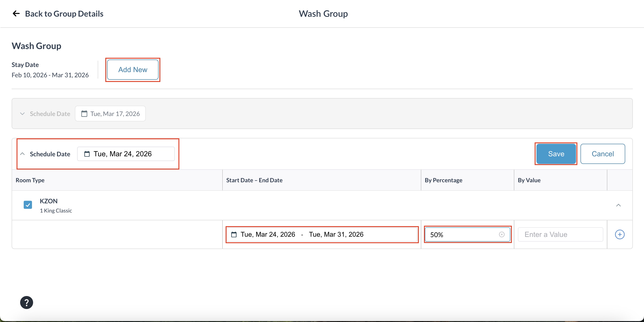The image size is (644, 322).
Task: Click the back arrow icon
Action: (x=16, y=13)
